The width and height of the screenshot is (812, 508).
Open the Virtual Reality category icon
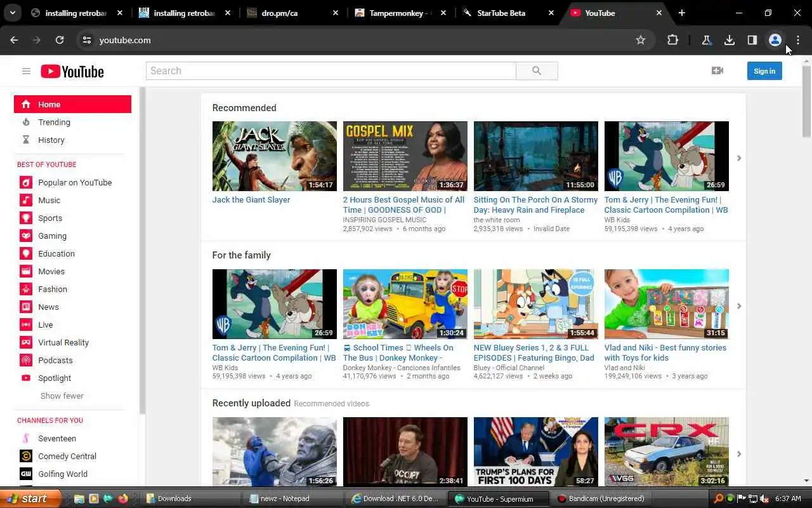[26, 342]
